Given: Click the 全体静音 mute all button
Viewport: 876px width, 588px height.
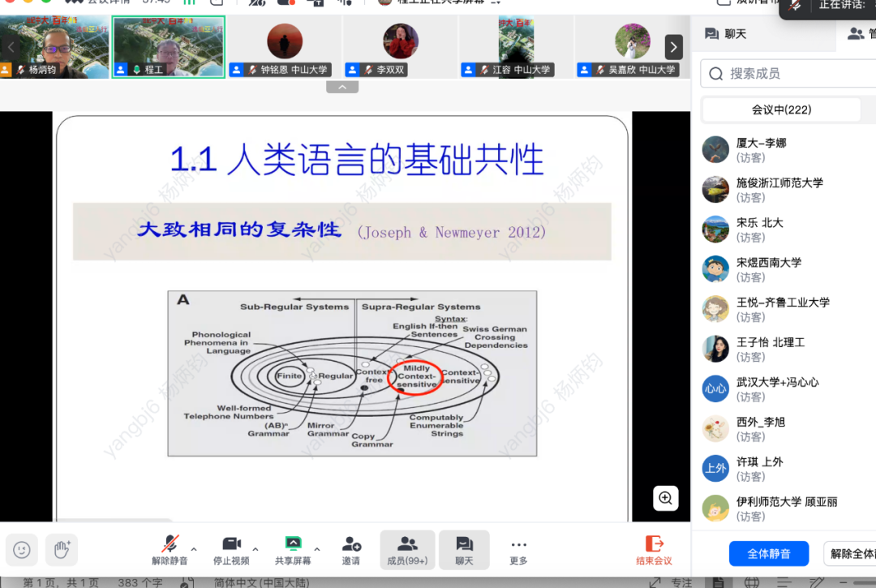Looking at the screenshot, I should (768, 554).
